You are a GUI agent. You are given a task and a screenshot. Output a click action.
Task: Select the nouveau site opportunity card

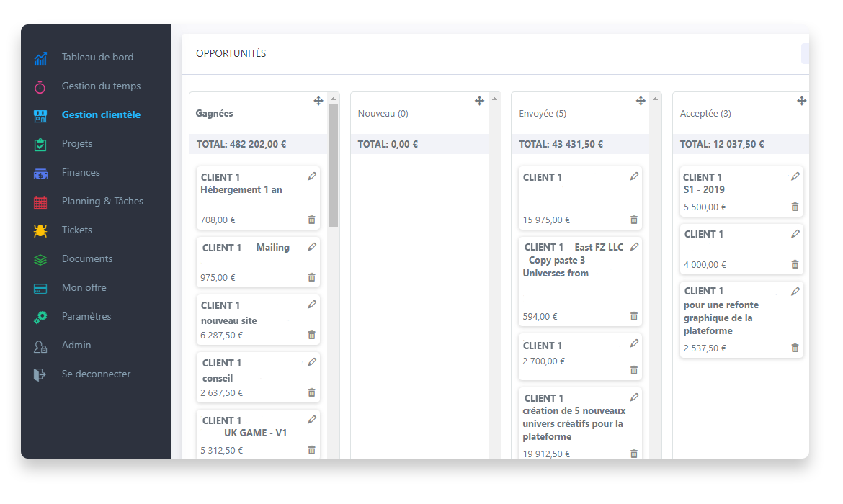tap(258, 320)
